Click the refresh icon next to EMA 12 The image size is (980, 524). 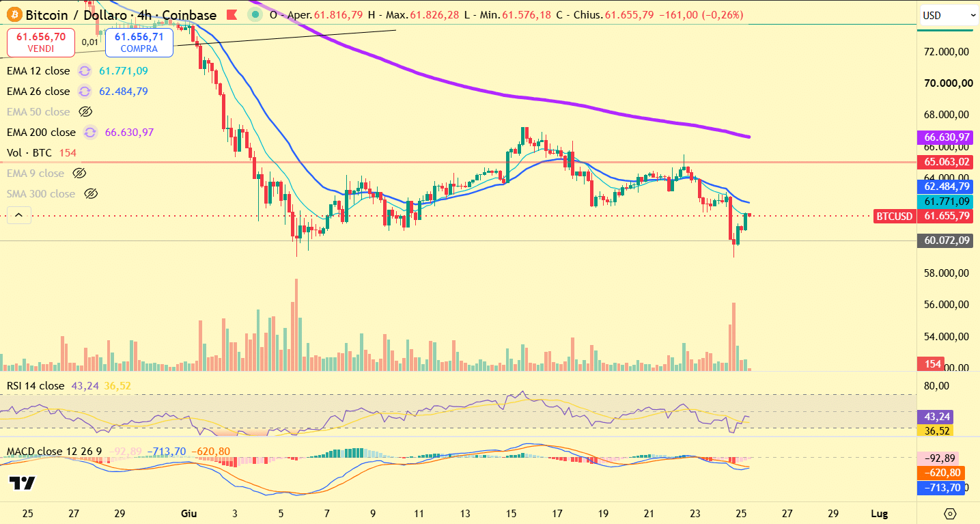click(85, 71)
